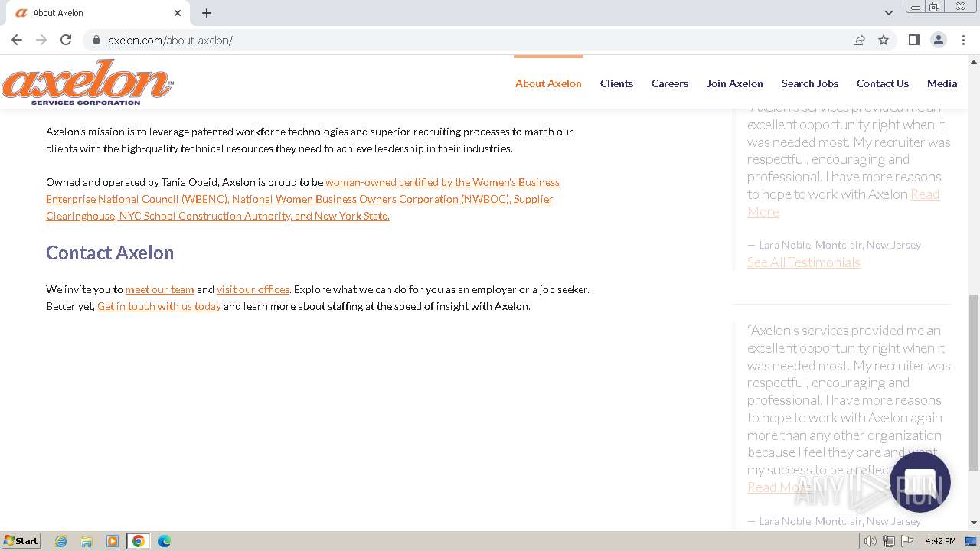Open the 'See All Testimonials' link
The height and width of the screenshot is (551, 980).
(803, 262)
